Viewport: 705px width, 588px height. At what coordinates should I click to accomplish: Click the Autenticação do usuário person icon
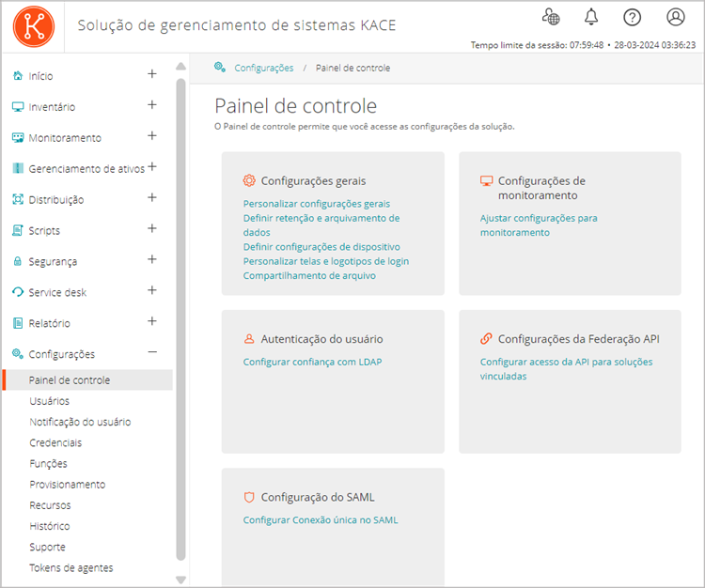[249, 339]
